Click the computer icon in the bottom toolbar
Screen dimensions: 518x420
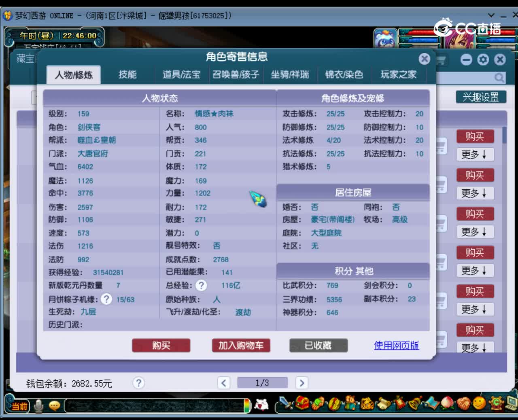(512, 403)
